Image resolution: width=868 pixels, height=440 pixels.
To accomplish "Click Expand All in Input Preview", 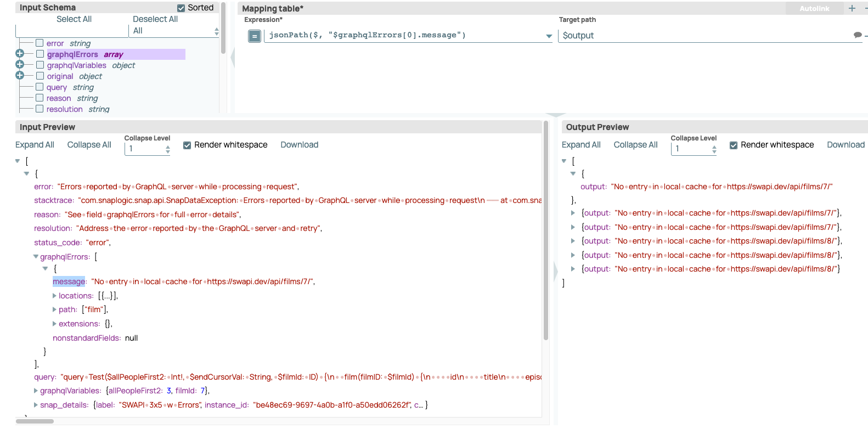I will pyautogui.click(x=35, y=145).
